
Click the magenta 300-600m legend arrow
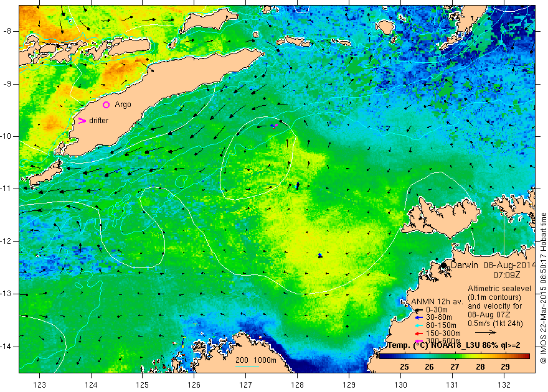click(418, 341)
